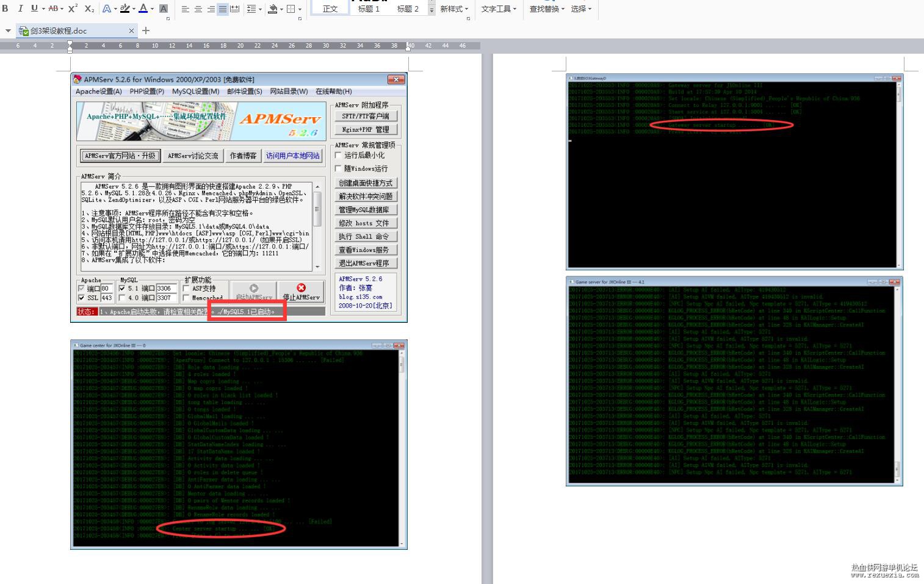
Task: Apply text highlight color
Action: pos(125,9)
